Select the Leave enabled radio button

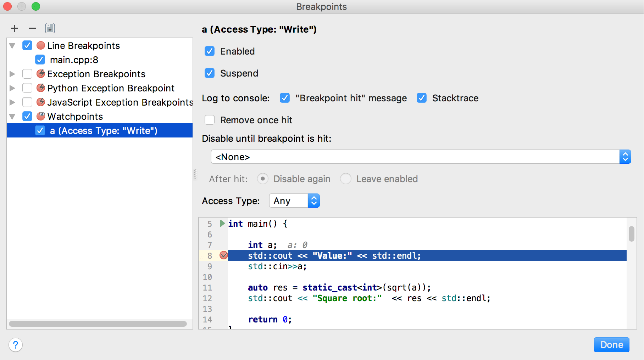click(x=346, y=179)
